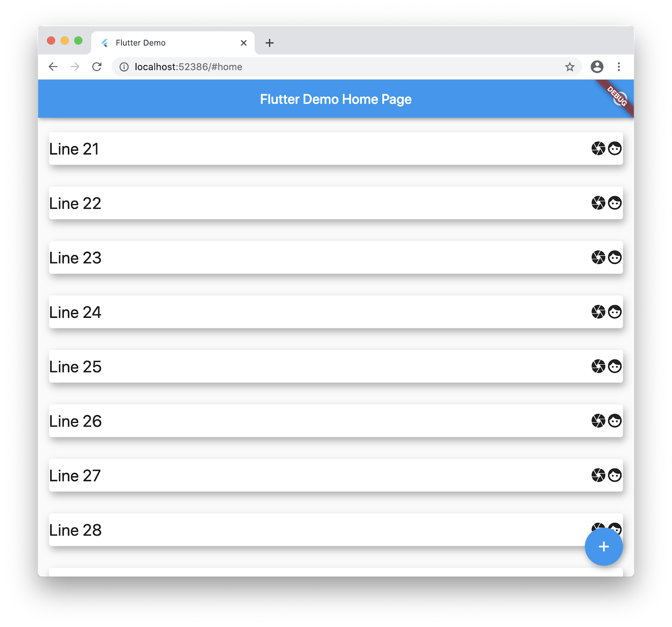
Task: Click the face icon on Line 21
Action: click(x=615, y=148)
